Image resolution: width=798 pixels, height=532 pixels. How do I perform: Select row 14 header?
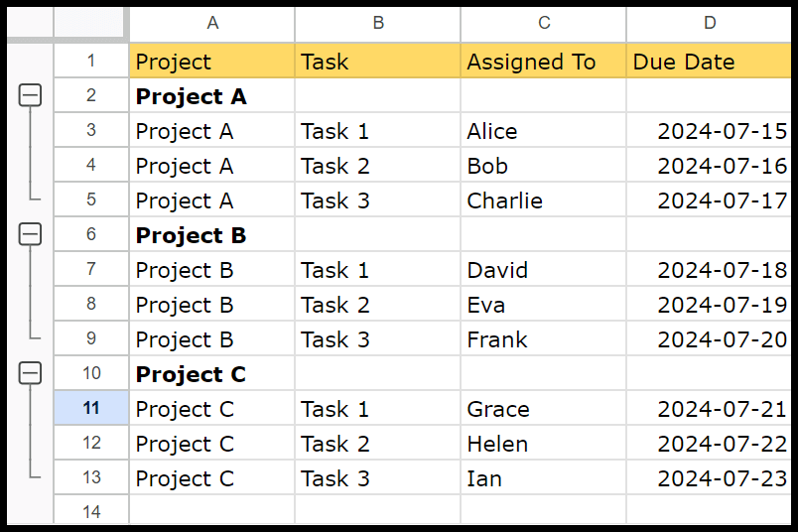pyautogui.click(x=91, y=510)
